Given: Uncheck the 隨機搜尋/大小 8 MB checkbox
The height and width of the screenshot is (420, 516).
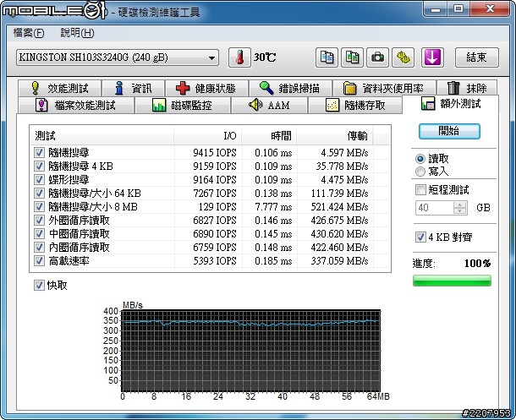Looking at the screenshot, I should 39,206.
